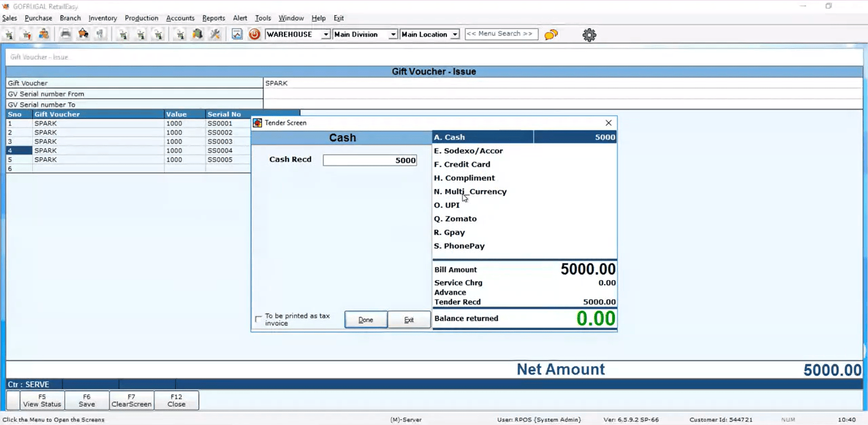Viewport: 868px width, 425px height.
Task: Click the Exit button in Tender Screen
Action: click(409, 320)
